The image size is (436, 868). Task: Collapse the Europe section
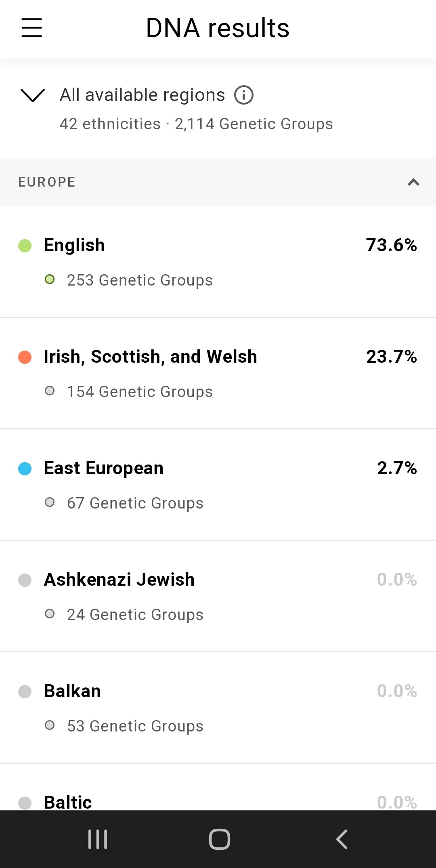pos(413,182)
